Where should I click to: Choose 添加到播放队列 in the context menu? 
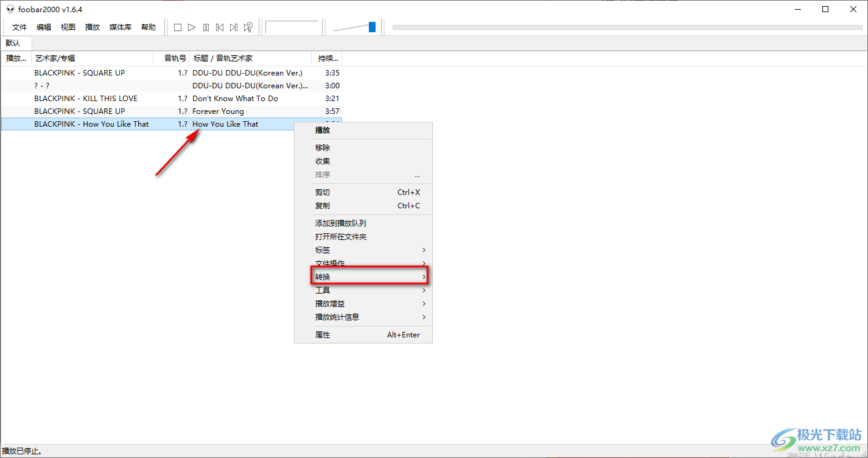(x=363, y=224)
